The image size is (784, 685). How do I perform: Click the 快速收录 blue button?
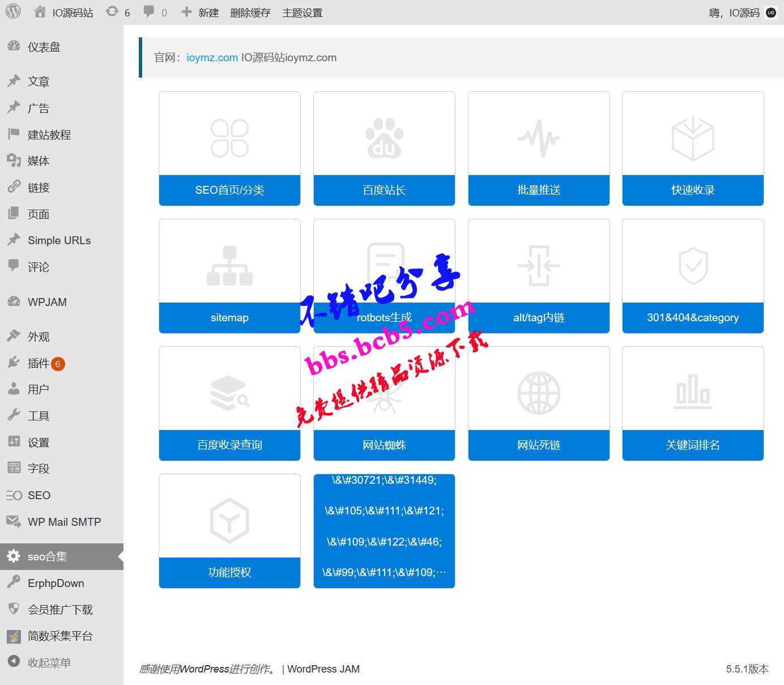click(x=693, y=190)
